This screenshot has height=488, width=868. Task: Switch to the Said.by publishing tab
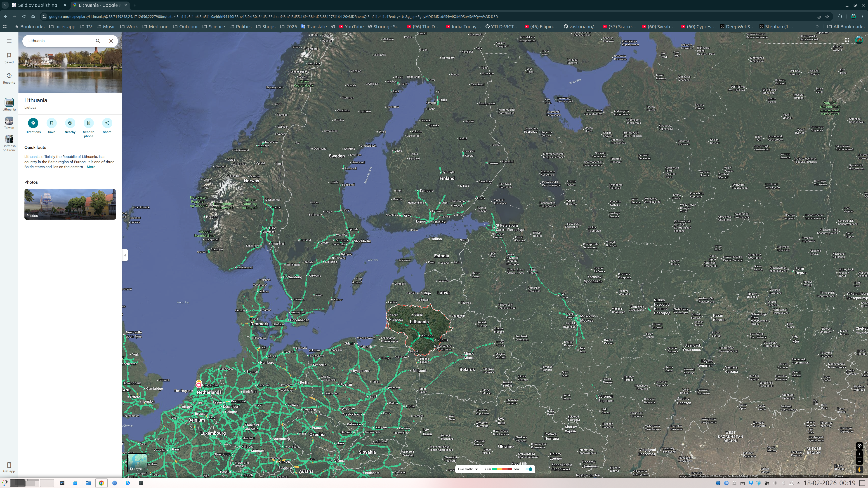(x=38, y=5)
